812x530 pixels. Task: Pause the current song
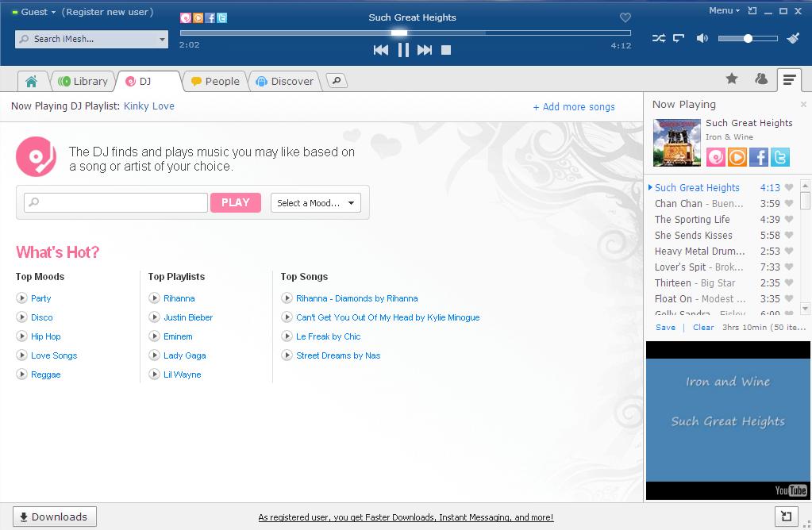pyautogui.click(x=403, y=50)
